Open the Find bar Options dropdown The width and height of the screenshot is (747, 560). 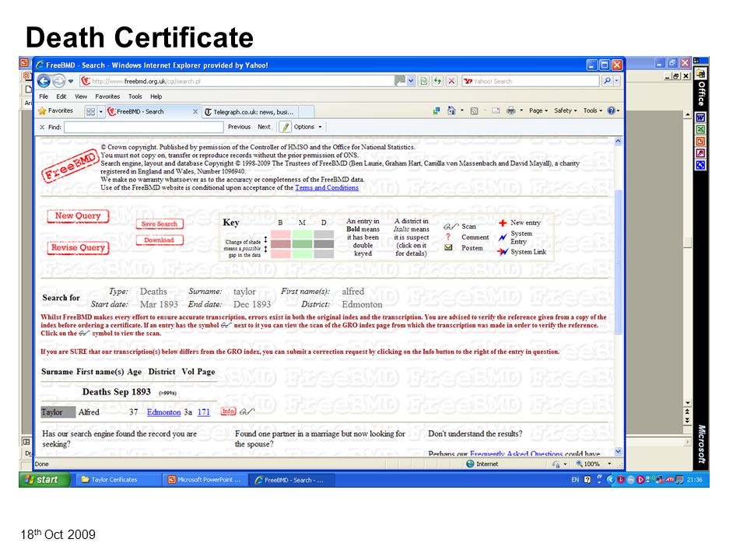pos(308,127)
